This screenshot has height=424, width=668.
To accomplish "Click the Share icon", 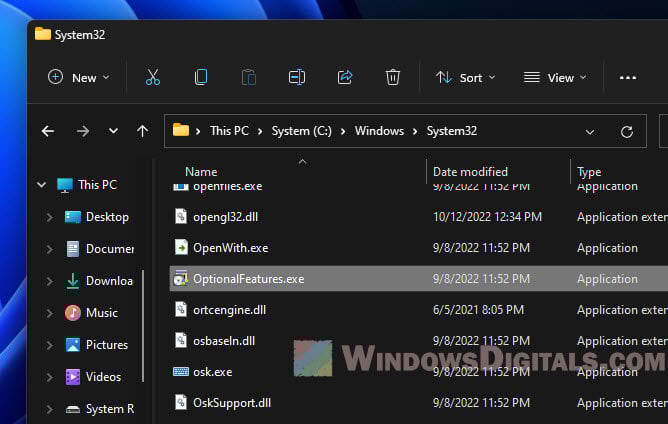I will (345, 78).
